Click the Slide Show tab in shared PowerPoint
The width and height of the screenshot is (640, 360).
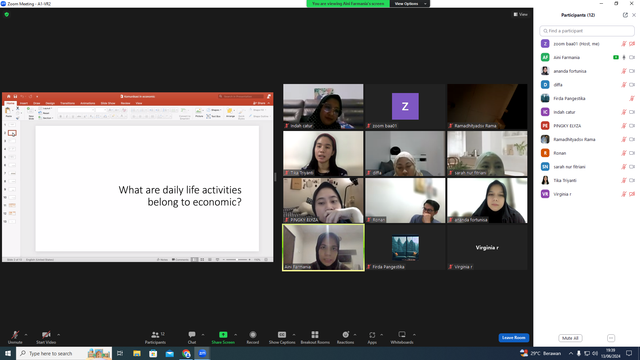click(x=108, y=103)
